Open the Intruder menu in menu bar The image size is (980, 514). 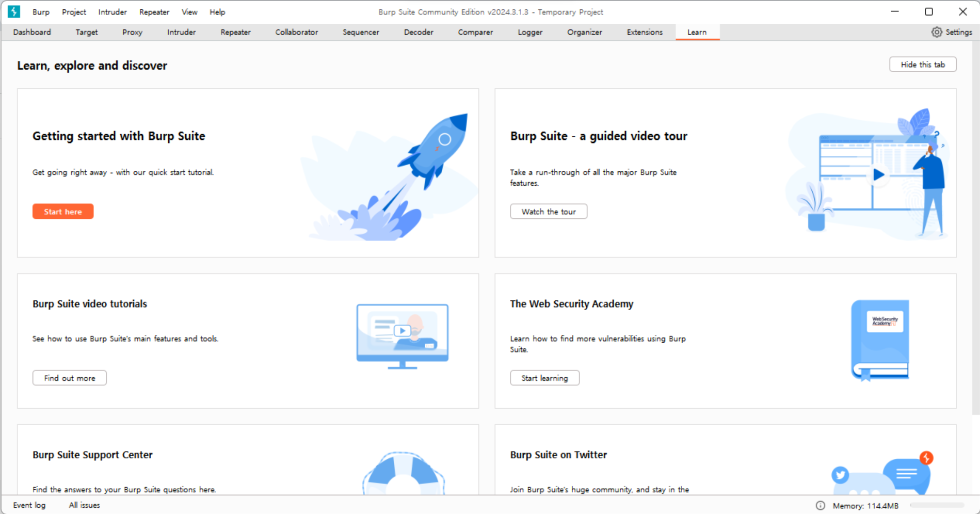[x=113, y=12]
